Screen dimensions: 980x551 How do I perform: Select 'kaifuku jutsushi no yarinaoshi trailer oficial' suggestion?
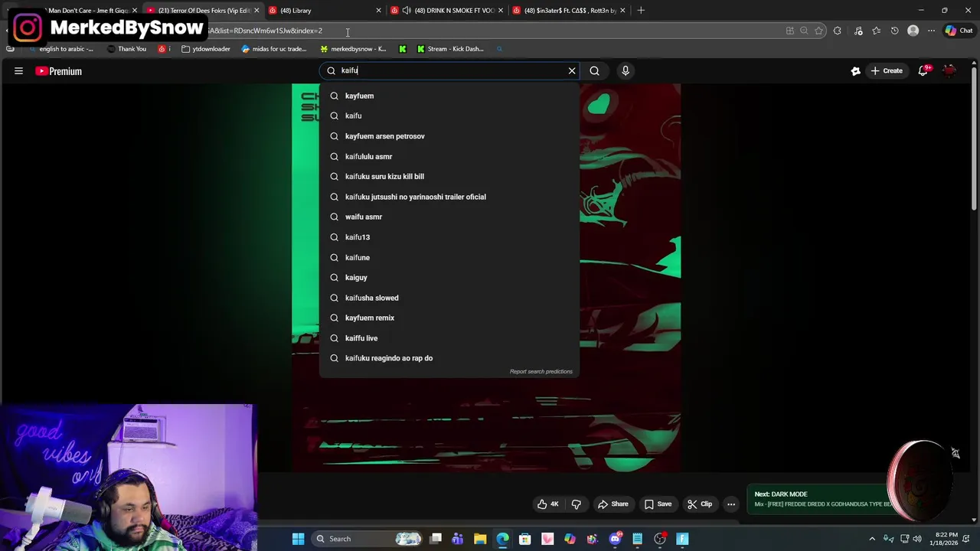(x=449, y=197)
